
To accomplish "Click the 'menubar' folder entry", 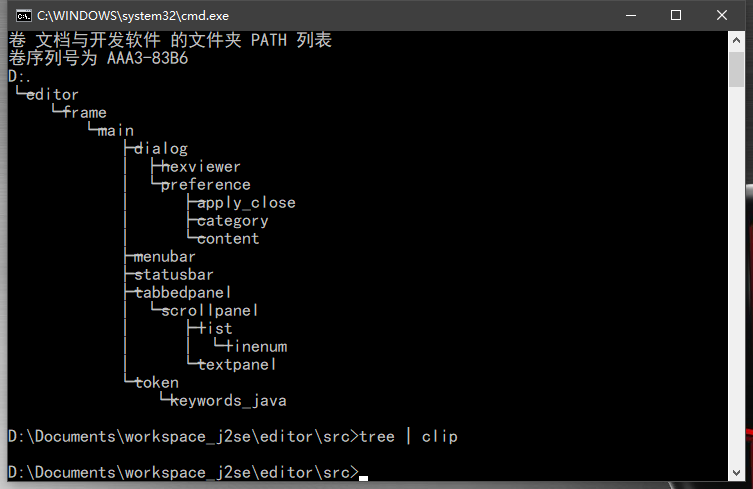I will 165,257.
